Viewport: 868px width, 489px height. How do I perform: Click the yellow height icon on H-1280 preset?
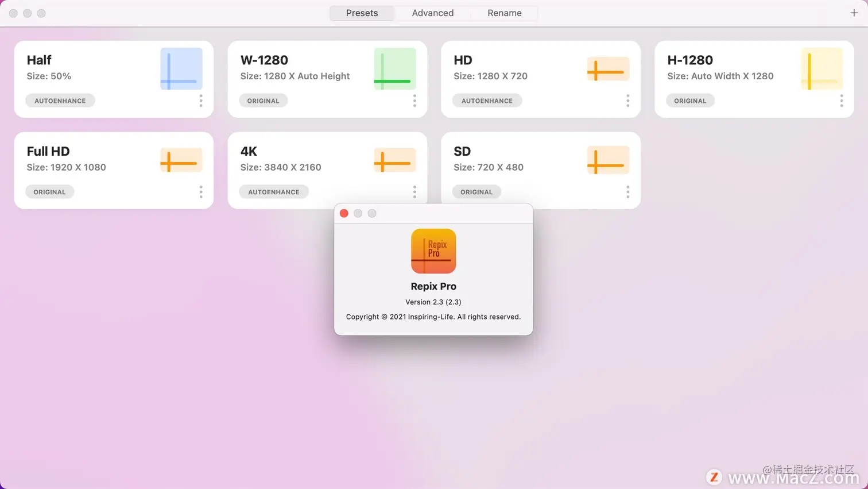(x=822, y=69)
